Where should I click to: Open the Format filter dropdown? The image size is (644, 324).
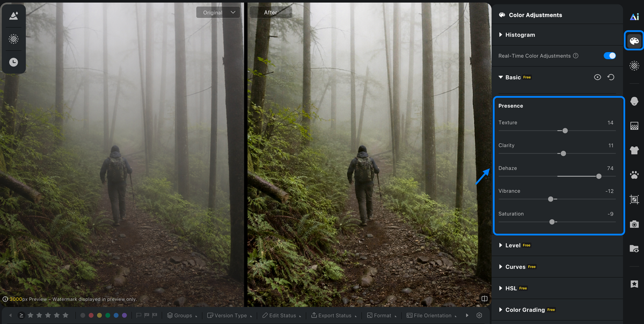pyautogui.click(x=382, y=315)
